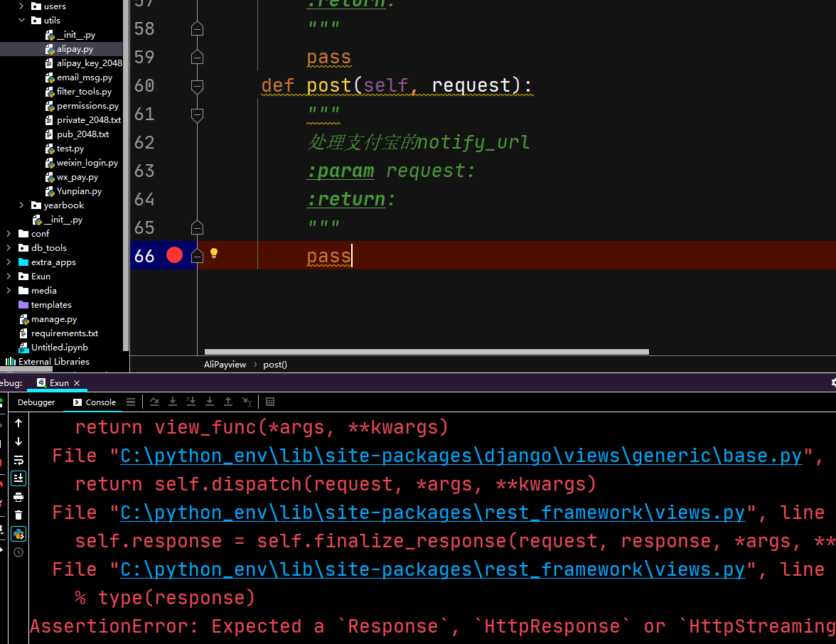836x644 pixels.
Task: Expand the yearbook folder
Action: click(x=22, y=205)
